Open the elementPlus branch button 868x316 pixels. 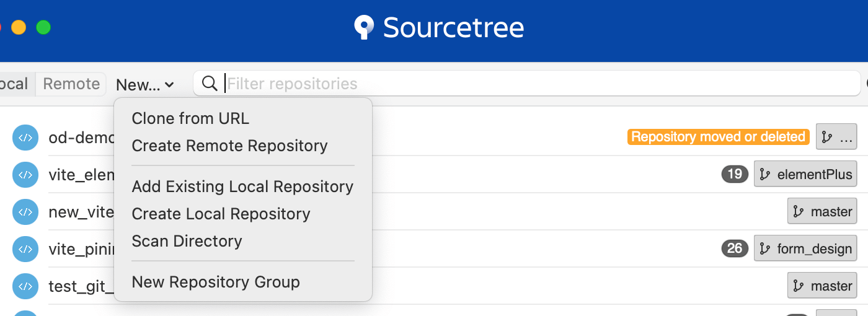(x=805, y=174)
